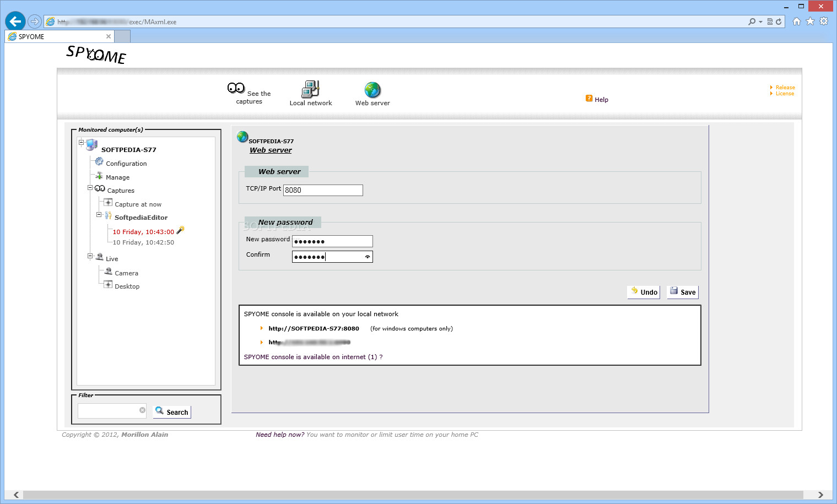
Task: Collapse the SOFTPEDIA-S77 tree node
Action: tap(81, 143)
